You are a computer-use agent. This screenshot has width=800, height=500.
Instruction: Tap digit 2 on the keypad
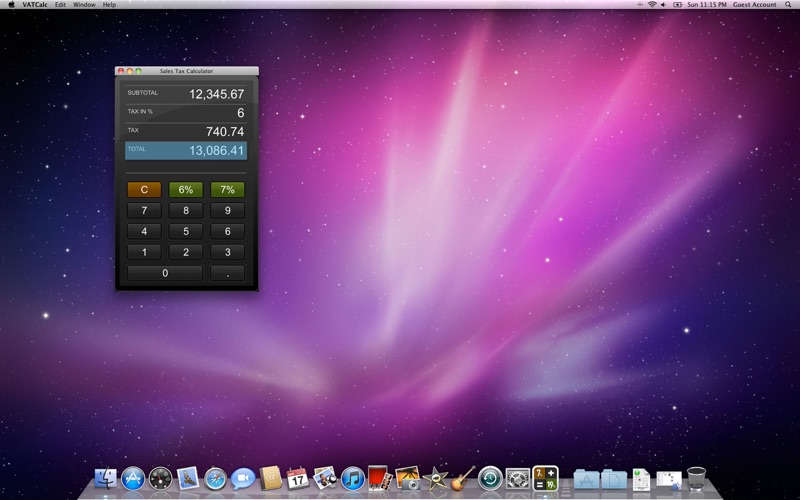point(186,252)
